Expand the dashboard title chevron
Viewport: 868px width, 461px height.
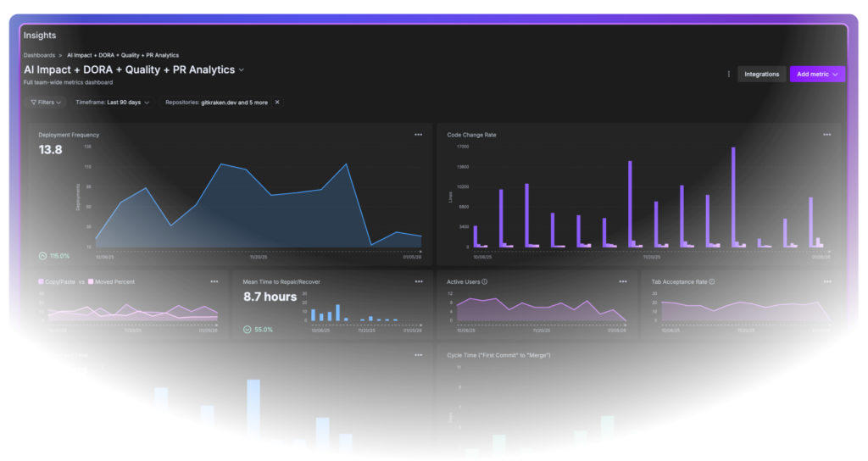click(x=242, y=70)
